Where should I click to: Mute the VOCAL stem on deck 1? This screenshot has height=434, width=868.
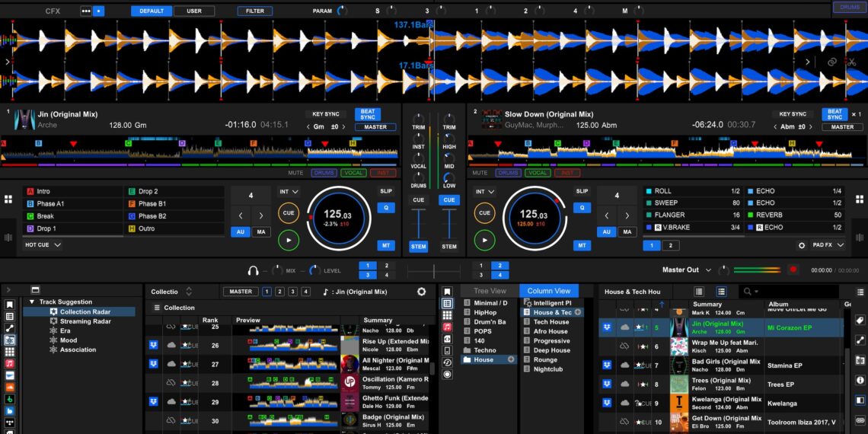click(353, 173)
